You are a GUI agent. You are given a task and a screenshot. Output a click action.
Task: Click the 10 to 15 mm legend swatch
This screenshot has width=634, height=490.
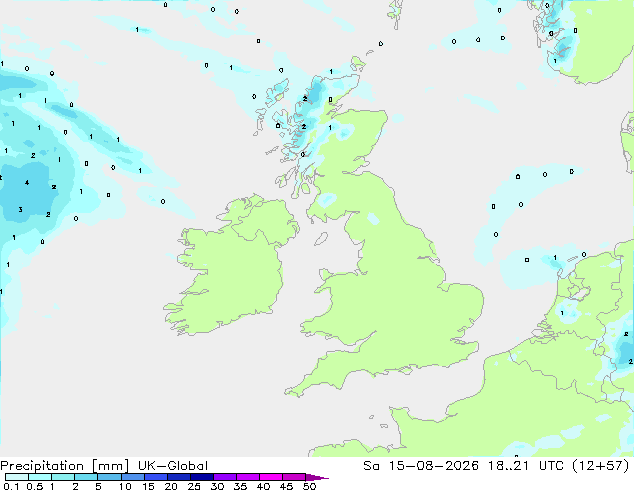pos(133,477)
